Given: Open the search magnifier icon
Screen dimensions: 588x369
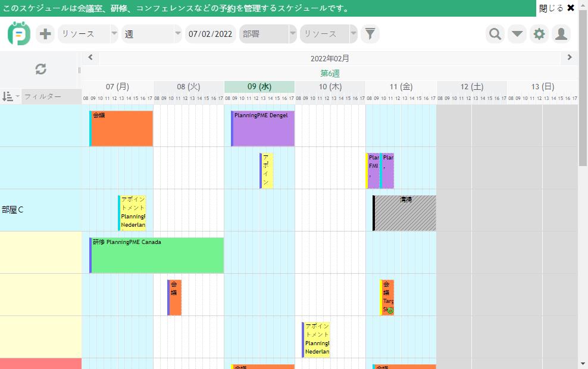Looking at the screenshot, I should tap(495, 34).
